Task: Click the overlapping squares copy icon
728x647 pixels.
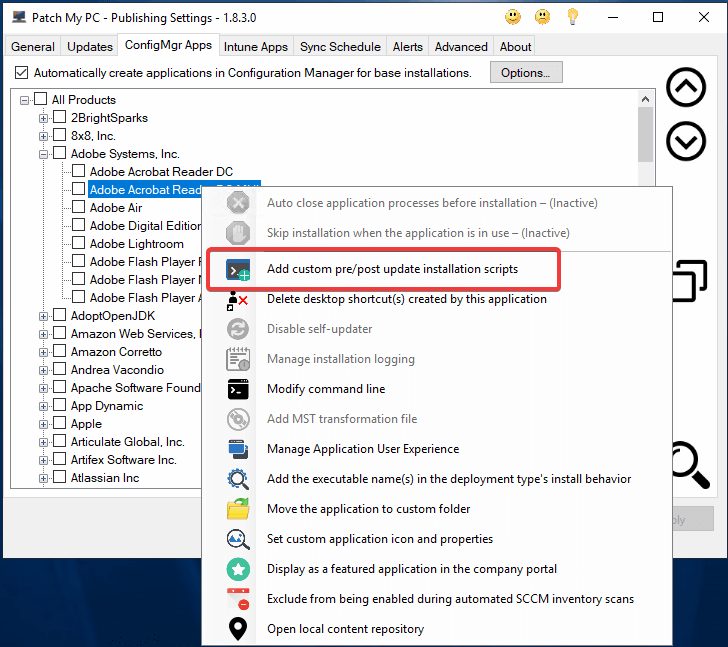Action: (x=689, y=280)
